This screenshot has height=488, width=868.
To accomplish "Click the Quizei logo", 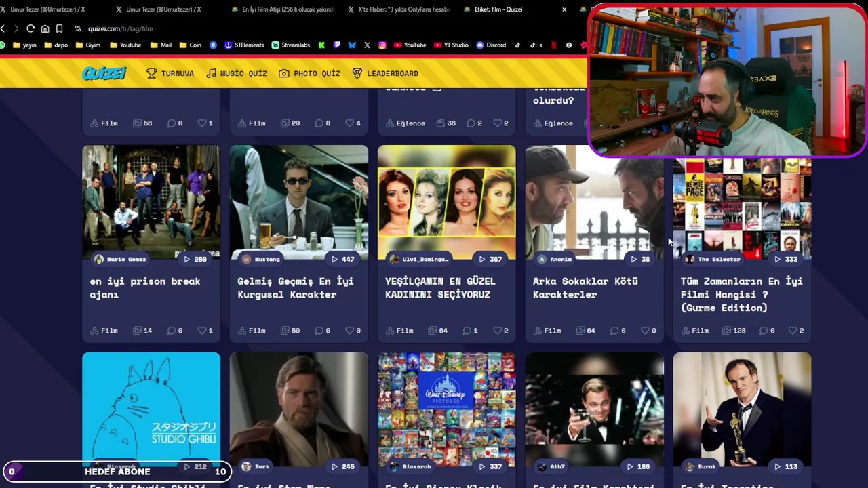I will 104,73.
